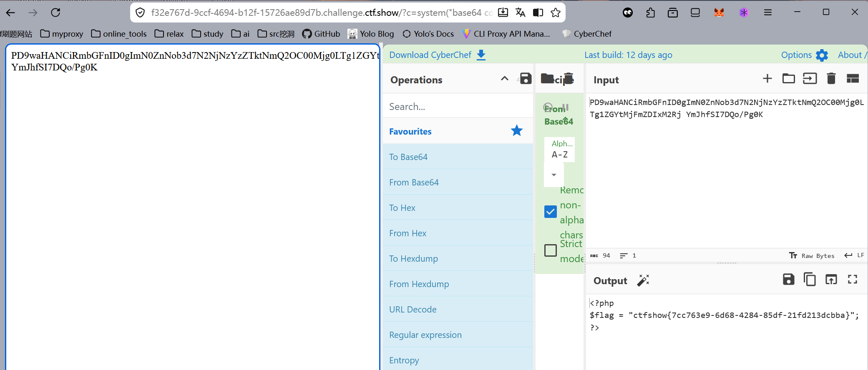868x370 pixels.
Task: Open GitHub bookmark
Action: point(321,34)
